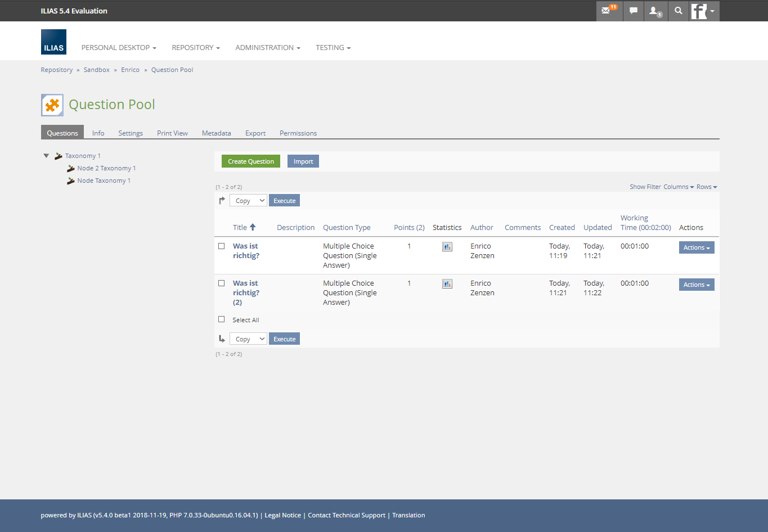
Task: Open the top Copy command dropdown
Action: (x=248, y=201)
